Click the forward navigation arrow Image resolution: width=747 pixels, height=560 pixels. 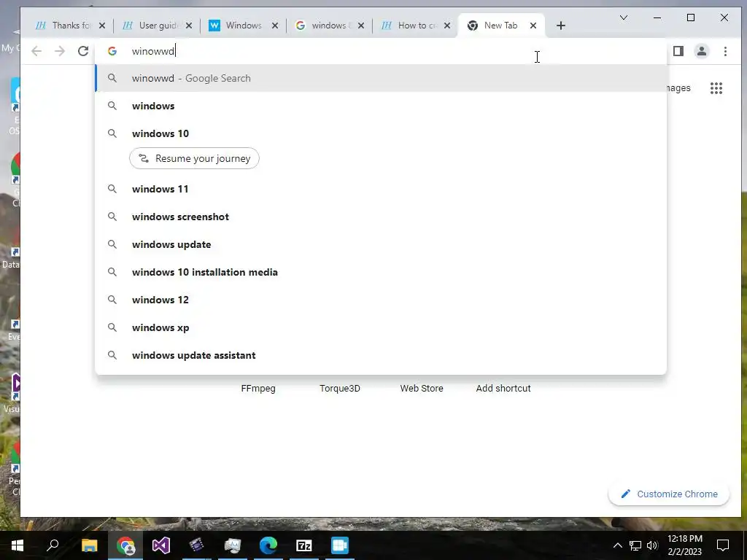(60, 51)
